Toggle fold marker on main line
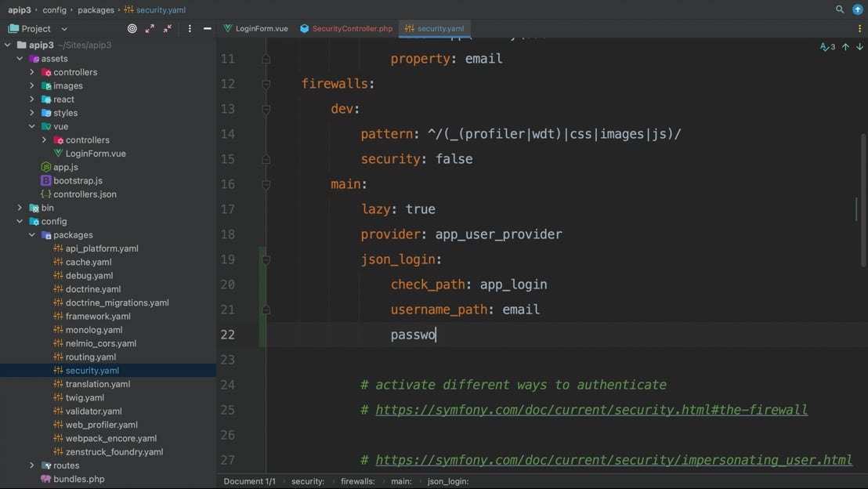Image resolution: width=868 pixels, height=489 pixels. tap(266, 184)
